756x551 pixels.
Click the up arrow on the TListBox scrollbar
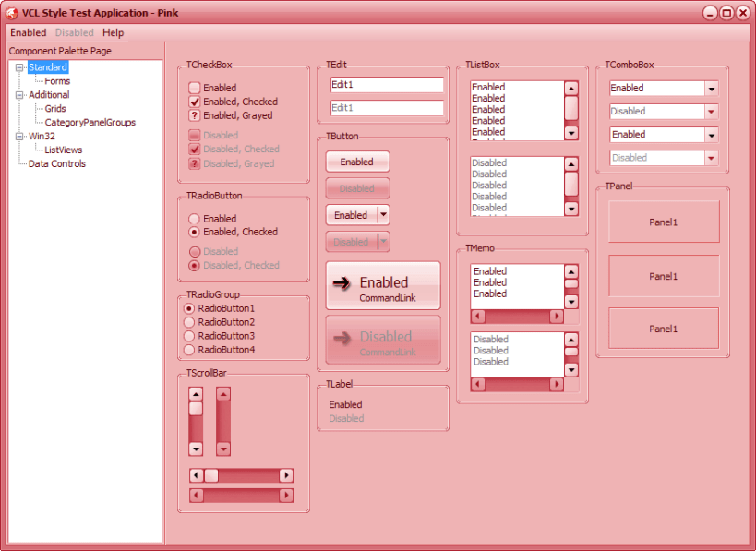(571, 87)
